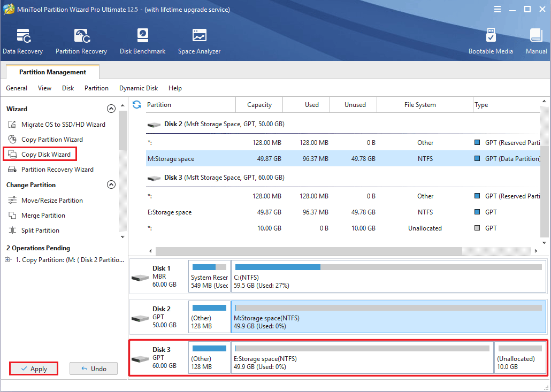Viewport: 551px width, 392px height.
Task: Collapse the Wizard panel
Action: pos(111,108)
